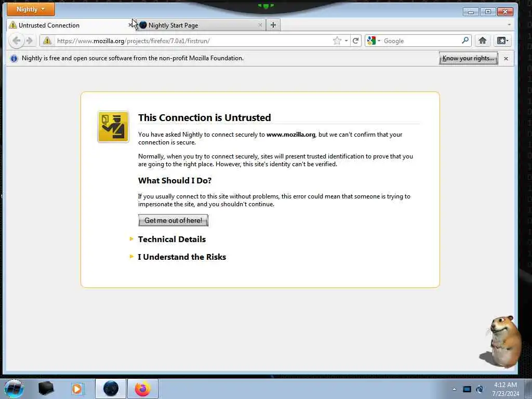The image size is (532, 399).
Task: Open the Google search engine selector
Action: [x=374, y=41]
